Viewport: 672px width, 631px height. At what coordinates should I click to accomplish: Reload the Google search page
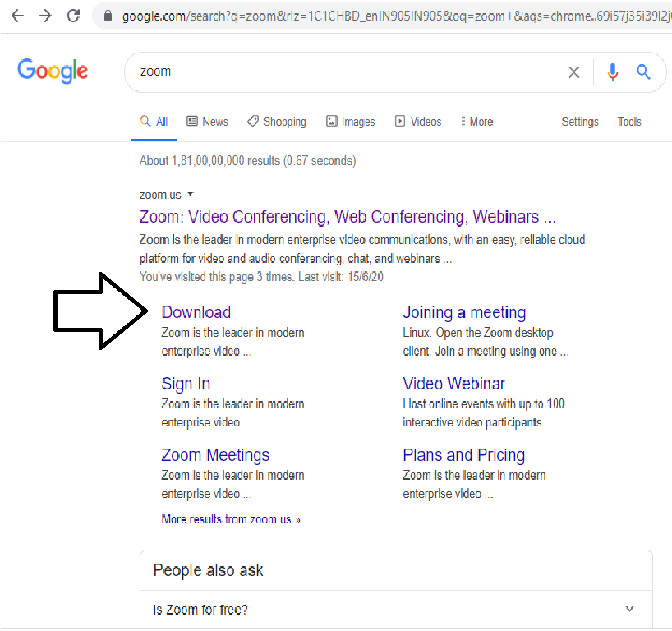(74, 16)
